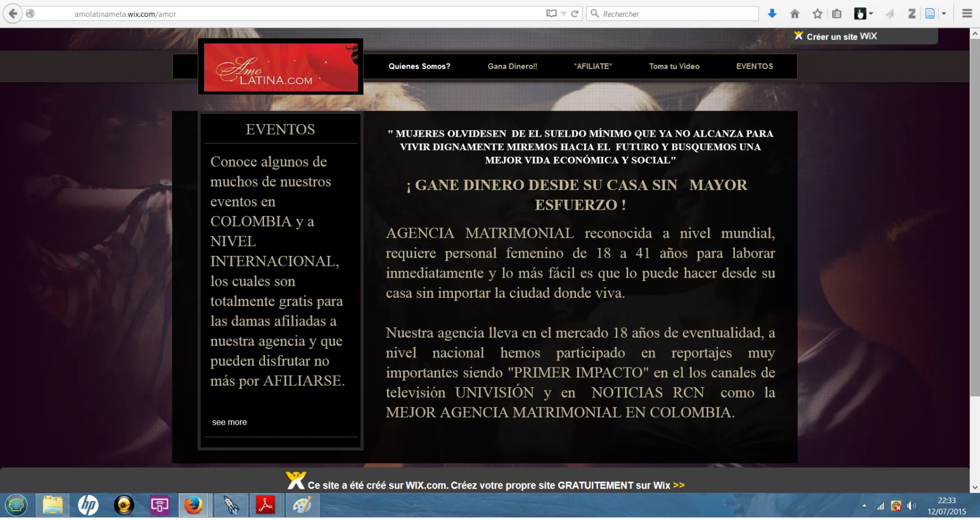Image resolution: width=980 pixels, height=520 pixels.
Task: Open the URL history dropdown arrow
Action: point(563,14)
